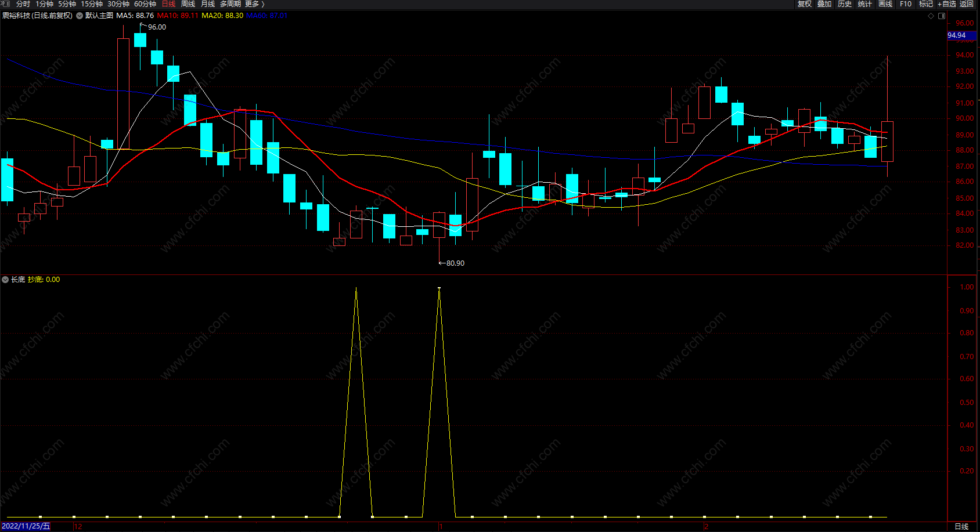
Task: Click month 2 timeline marker
Action: [706, 527]
